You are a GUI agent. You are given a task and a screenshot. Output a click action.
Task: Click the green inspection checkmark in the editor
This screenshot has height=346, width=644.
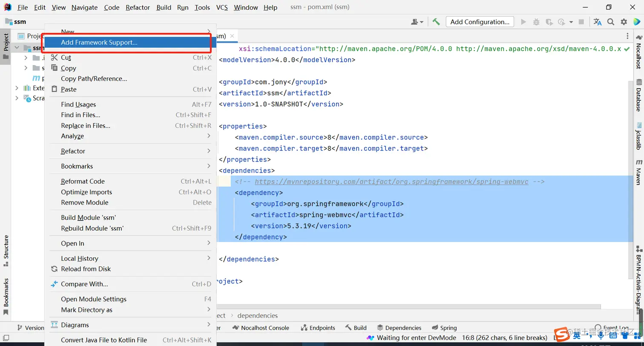point(627,49)
